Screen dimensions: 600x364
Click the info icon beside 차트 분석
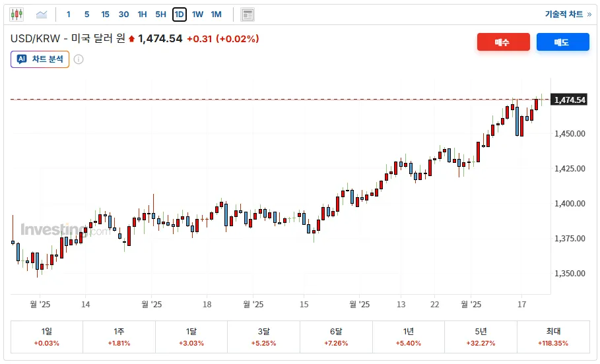[x=79, y=59]
